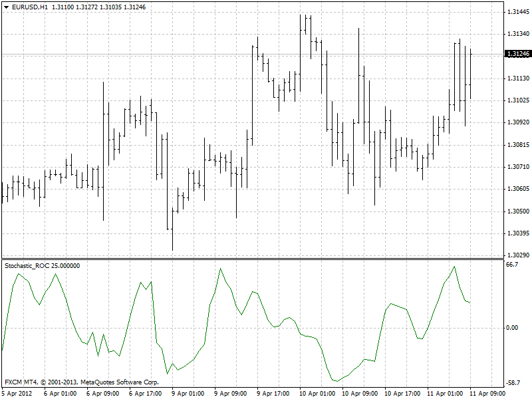The image size is (532, 399).
Task: Click the indicator scale minimum -58.7
Action: 513,383
